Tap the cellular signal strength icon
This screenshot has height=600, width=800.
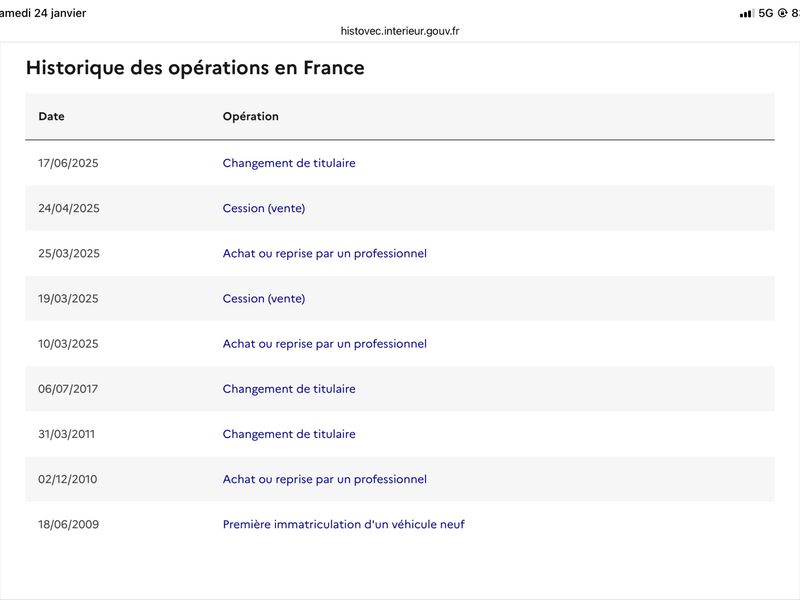(x=746, y=13)
